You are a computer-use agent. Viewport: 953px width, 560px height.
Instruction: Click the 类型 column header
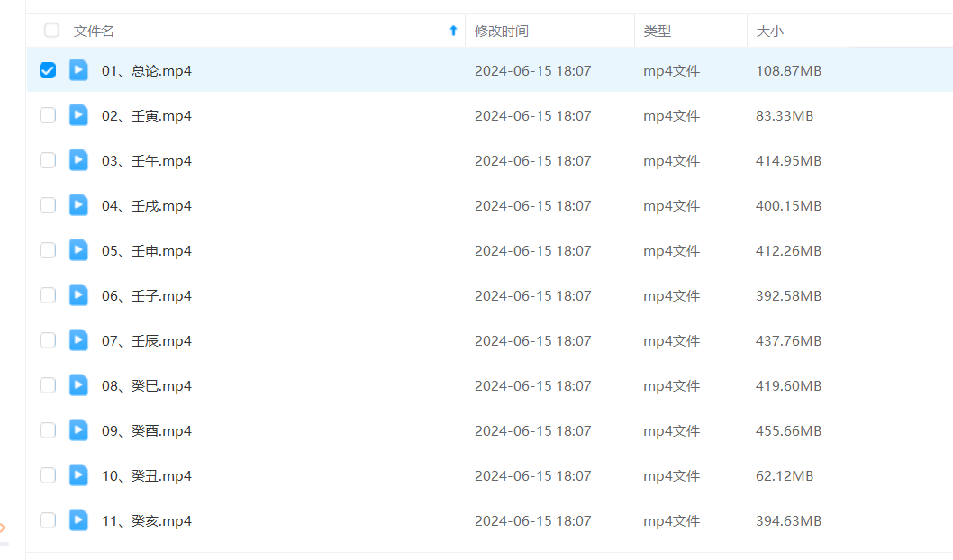[x=657, y=31]
